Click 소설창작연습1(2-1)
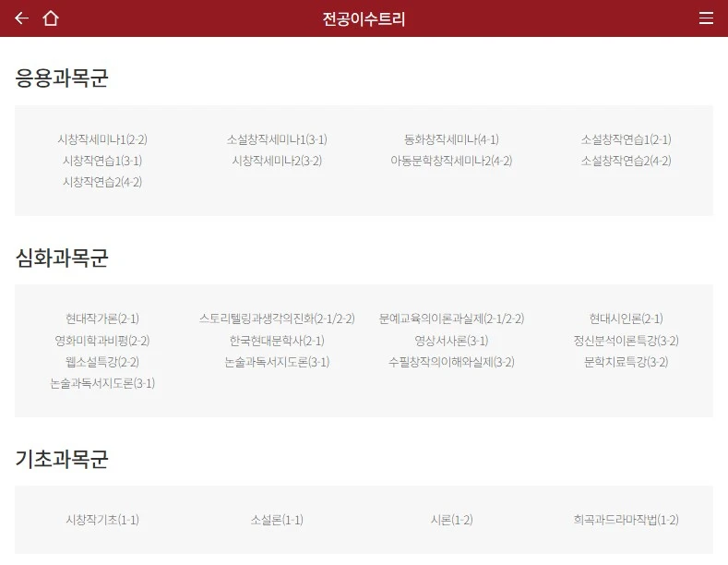Image resolution: width=728 pixels, height=565 pixels. tap(626, 139)
